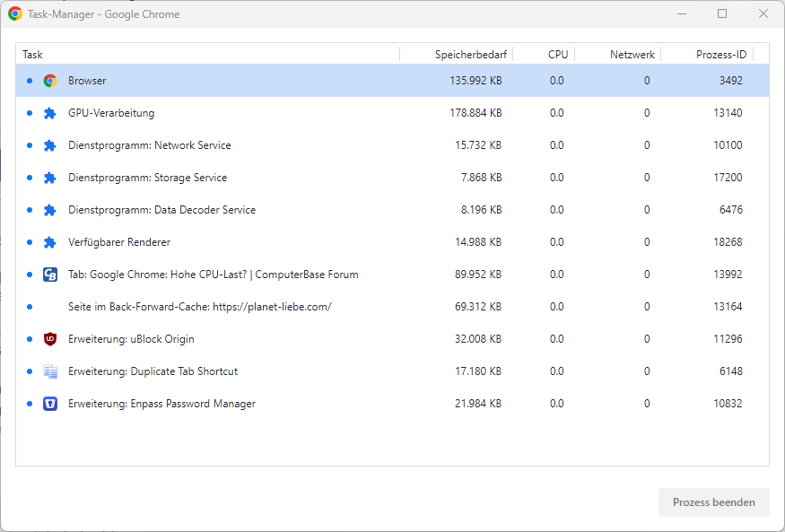The image size is (785, 532).
Task: Click the Chrome icon in the Browser row
Action: [x=50, y=81]
